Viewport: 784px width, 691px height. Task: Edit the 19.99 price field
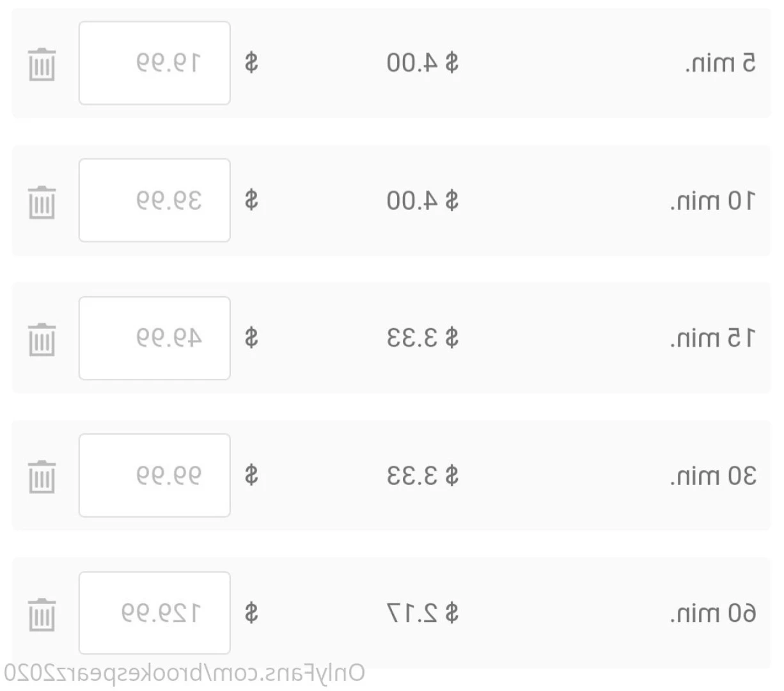tap(155, 63)
